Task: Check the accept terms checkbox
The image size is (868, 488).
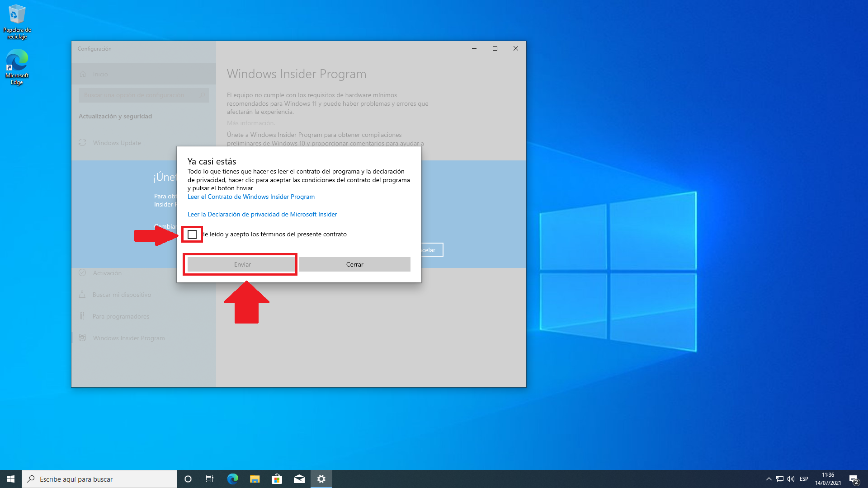Action: tap(192, 235)
